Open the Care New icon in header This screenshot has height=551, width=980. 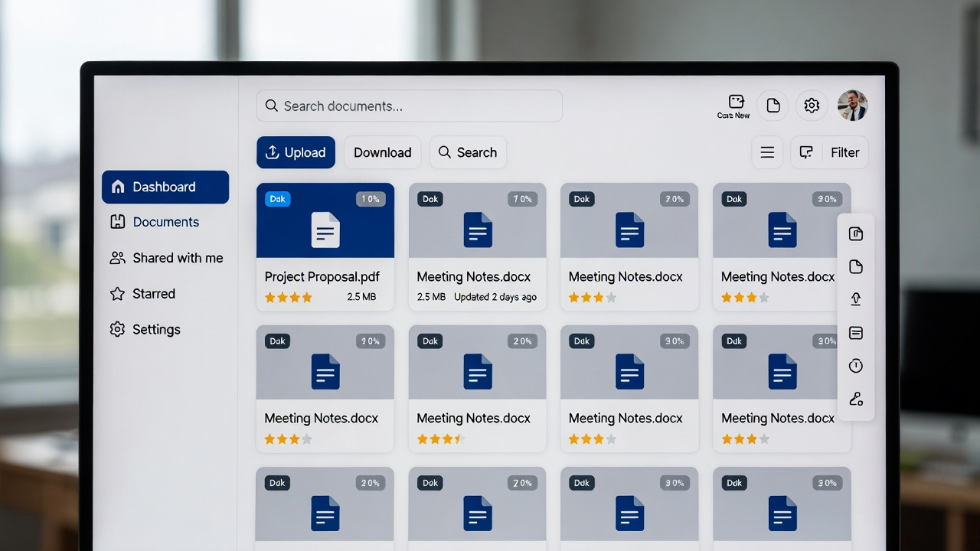point(736,106)
